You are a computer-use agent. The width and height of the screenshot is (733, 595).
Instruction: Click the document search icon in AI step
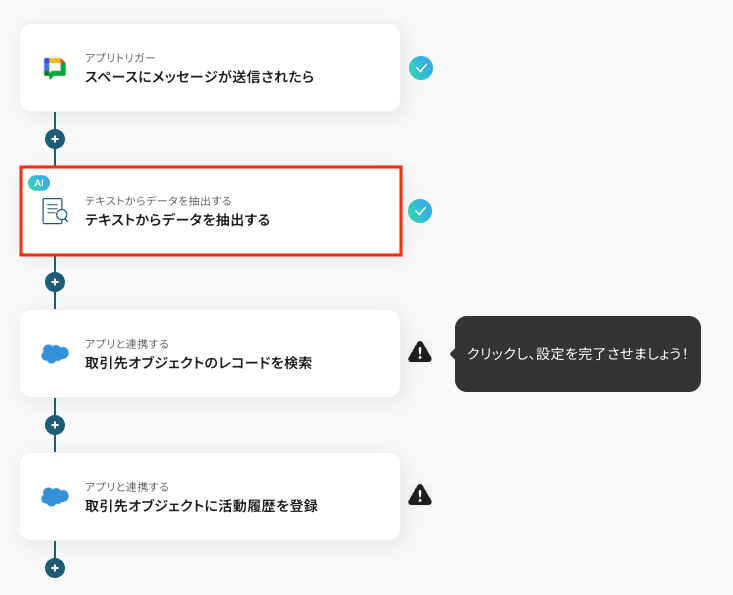55,211
